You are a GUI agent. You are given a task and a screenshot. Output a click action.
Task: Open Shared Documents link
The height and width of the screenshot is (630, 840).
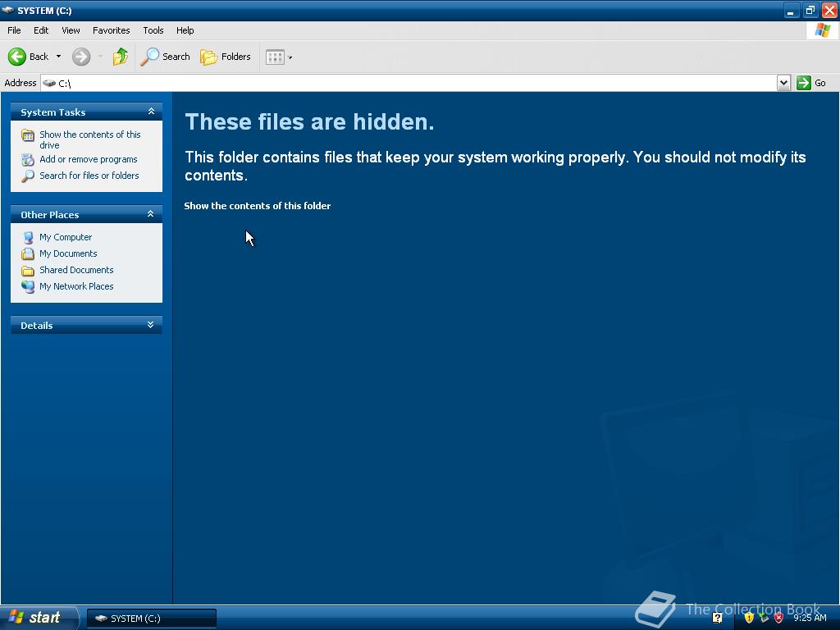click(76, 270)
